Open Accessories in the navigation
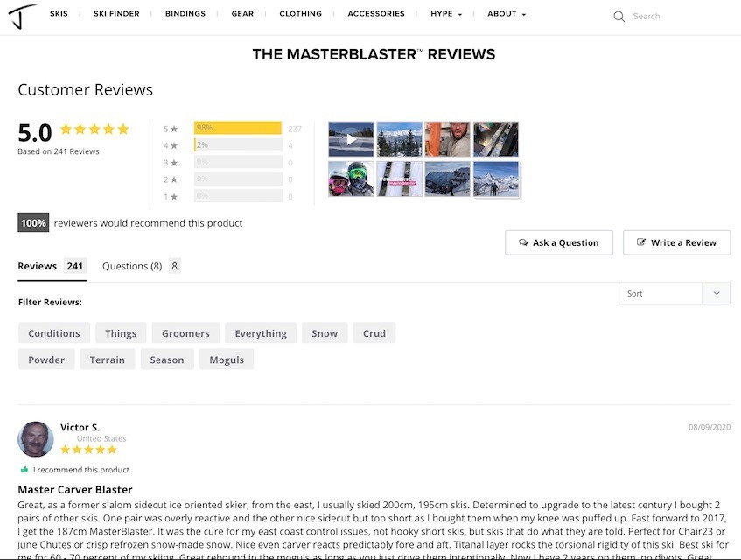 click(x=376, y=14)
